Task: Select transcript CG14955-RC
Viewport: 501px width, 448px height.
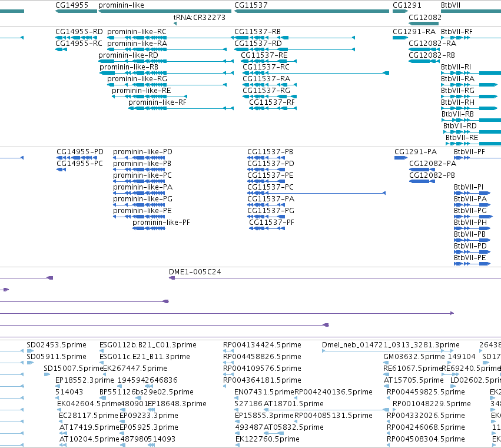Action: (x=79, y=44)
